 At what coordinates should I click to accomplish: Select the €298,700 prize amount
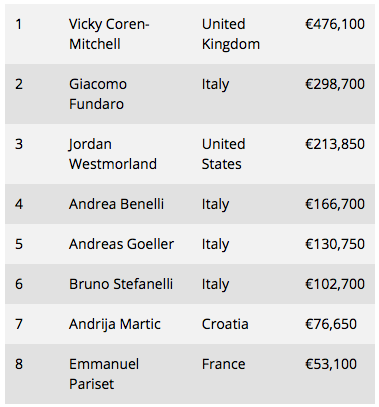335,84
